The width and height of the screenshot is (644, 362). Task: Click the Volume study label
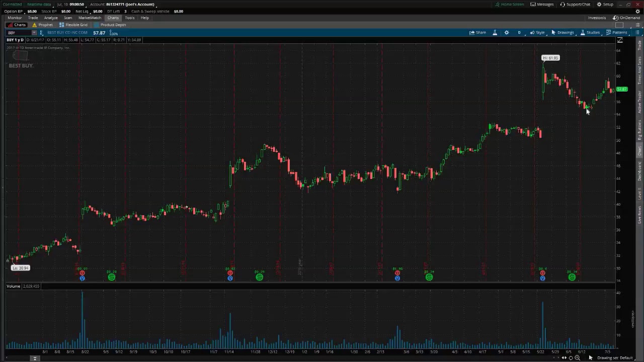14,286
